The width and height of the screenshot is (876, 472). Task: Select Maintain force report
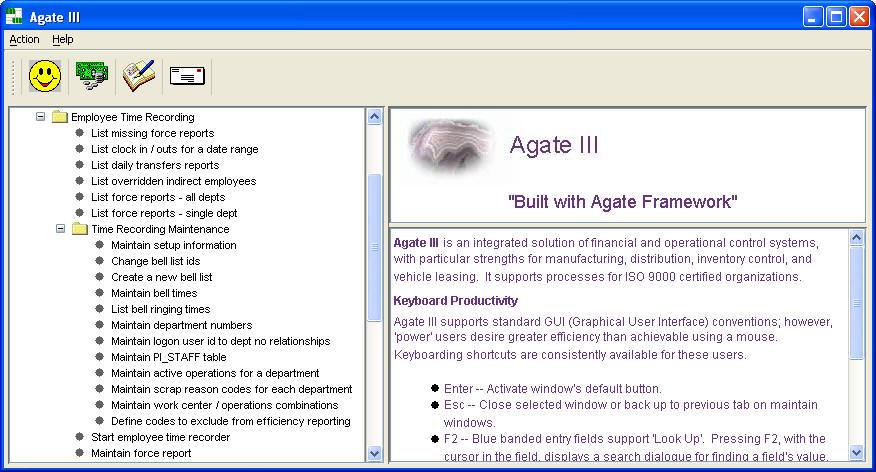(141, 454)
